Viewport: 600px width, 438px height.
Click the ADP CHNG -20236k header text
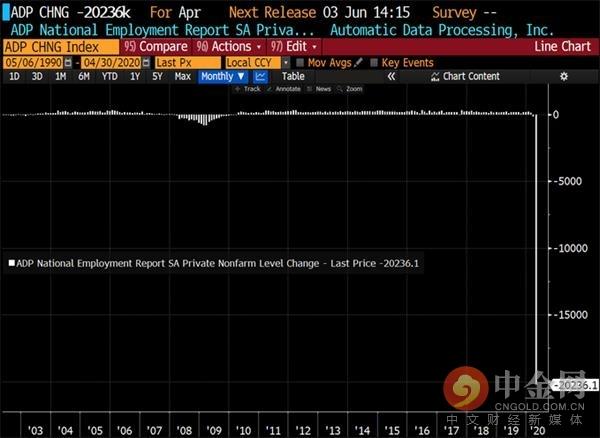coord(70,13)
